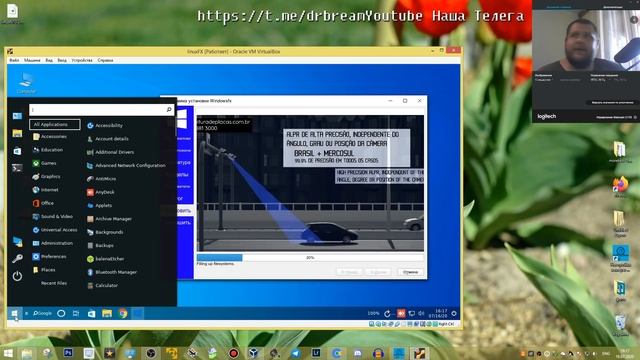
Task: Select the Universal Access category
Action: (x=55, y=230)
